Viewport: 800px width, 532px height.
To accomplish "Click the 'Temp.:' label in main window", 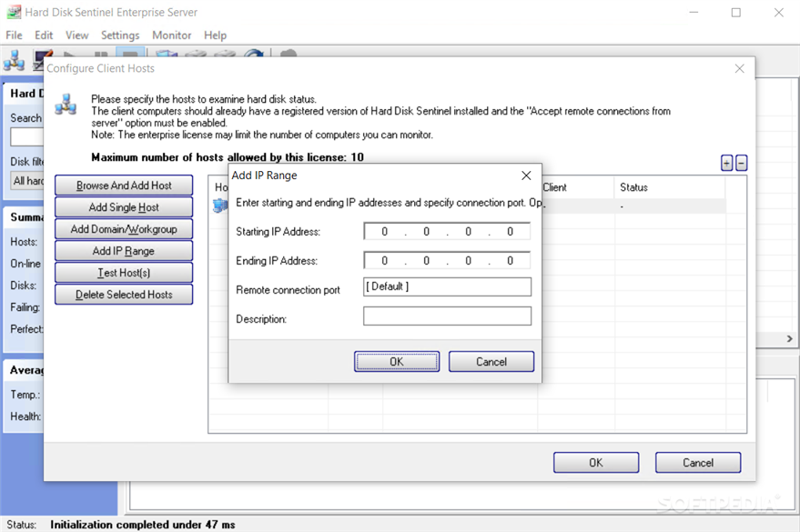I will (x=25, y=395).
